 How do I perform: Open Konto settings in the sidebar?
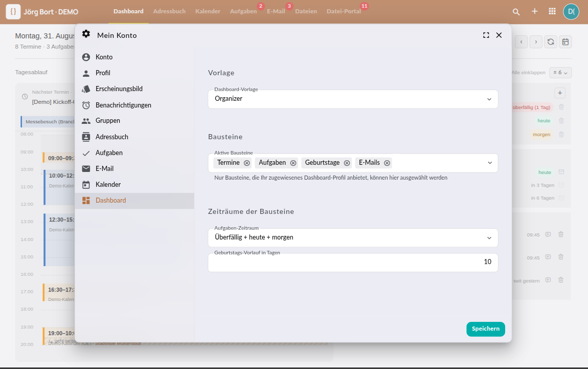tap(134, 57)
